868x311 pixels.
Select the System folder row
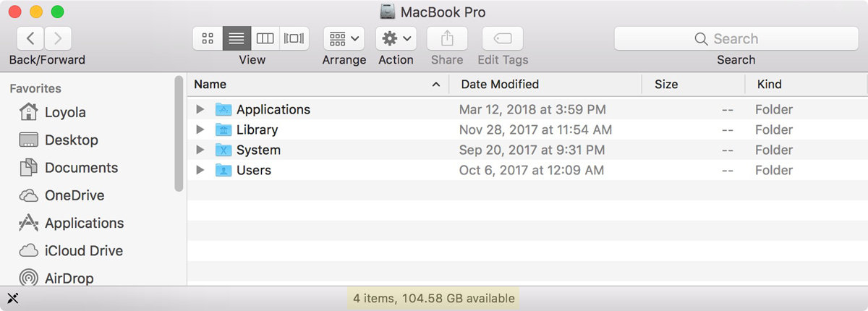(258, 150)
